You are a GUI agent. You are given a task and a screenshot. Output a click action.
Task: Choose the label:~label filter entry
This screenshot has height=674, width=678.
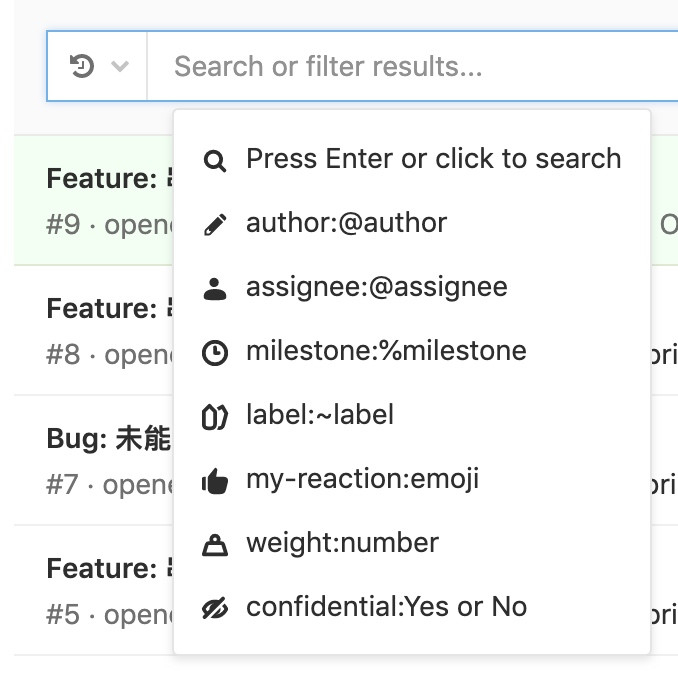[319, 415]
